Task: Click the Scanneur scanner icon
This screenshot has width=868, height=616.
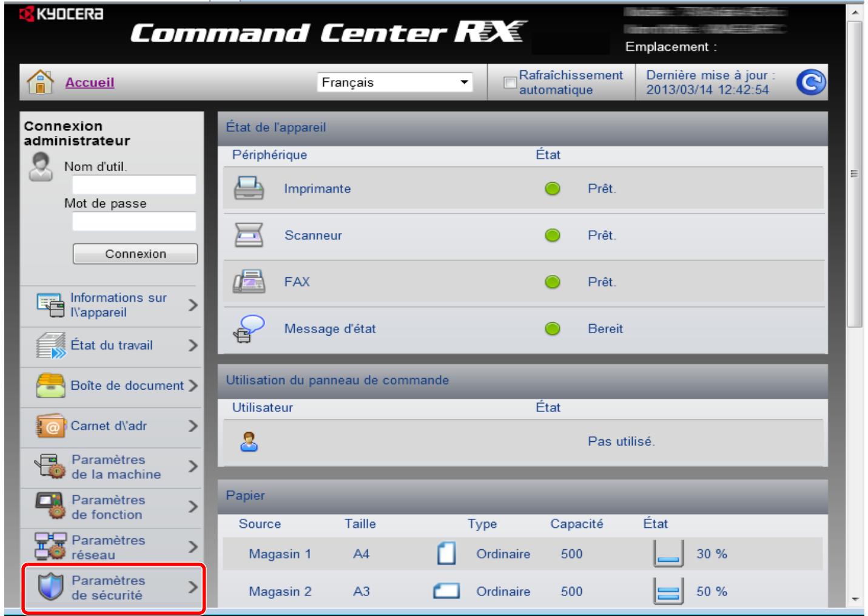Action: coord(249,235)
